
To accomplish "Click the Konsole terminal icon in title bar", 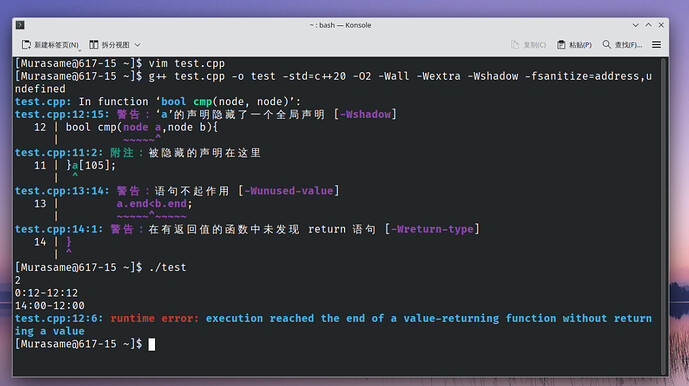I will tap(20, 25).
